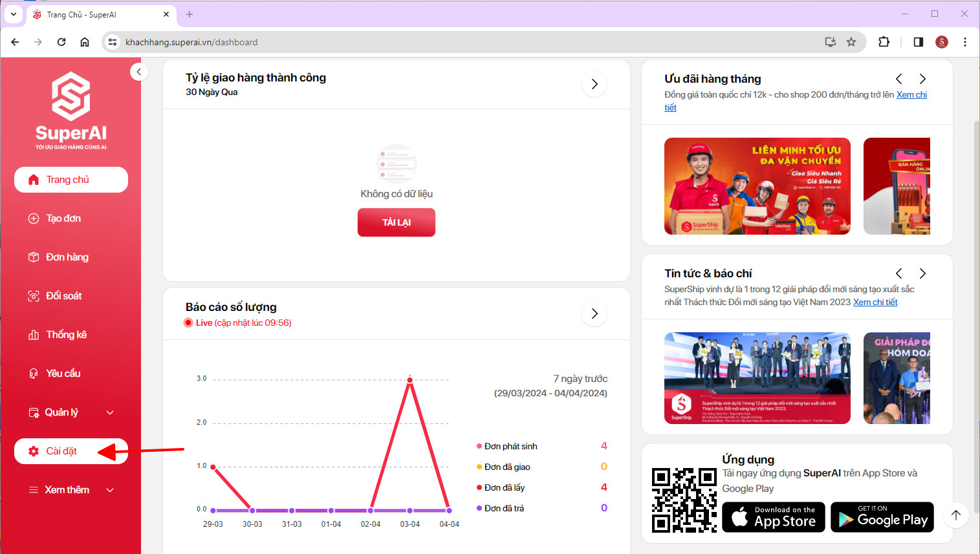Show next Ưu đãi hàng tháng item

tap(922, 79)
